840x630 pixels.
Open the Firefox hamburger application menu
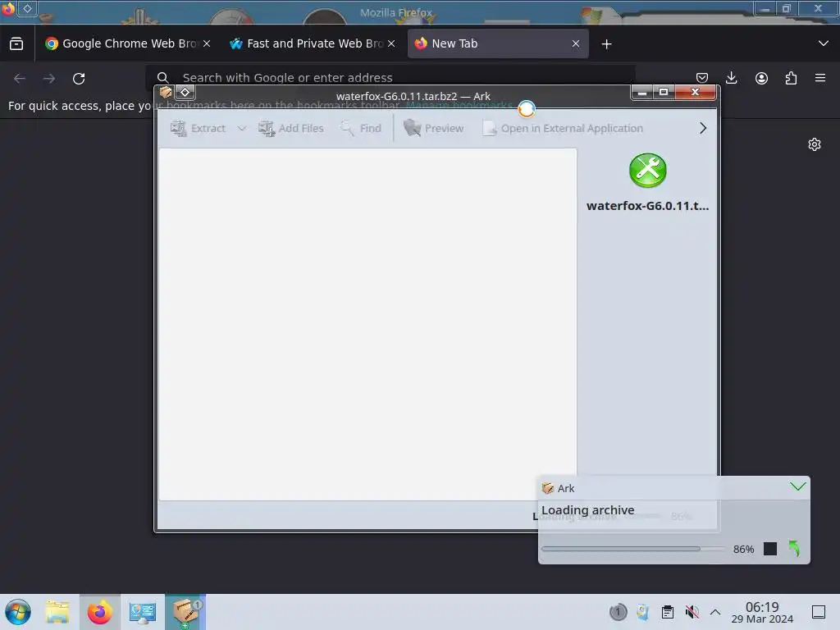pyautogui.click(x=820, y=78)
